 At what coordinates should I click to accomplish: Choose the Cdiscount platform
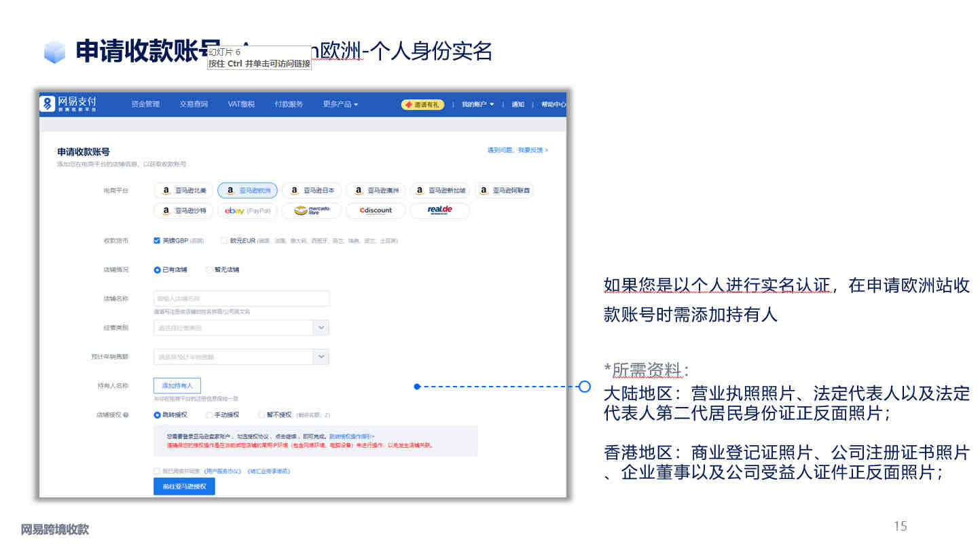376,211
